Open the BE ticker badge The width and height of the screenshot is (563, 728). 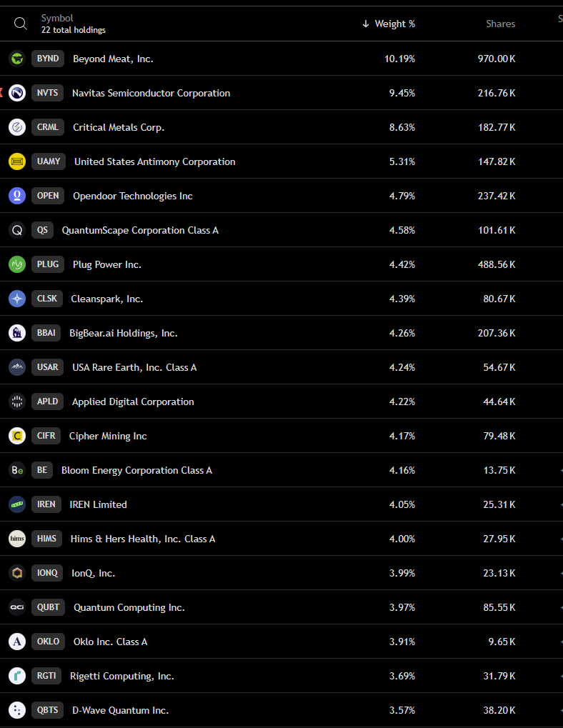42,470
